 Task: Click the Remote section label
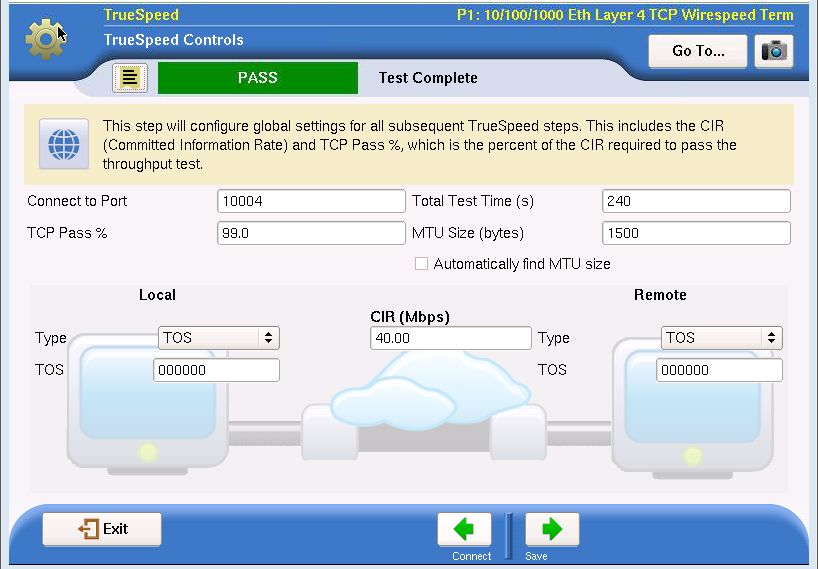pyautogui.click(x=660, y=295)
